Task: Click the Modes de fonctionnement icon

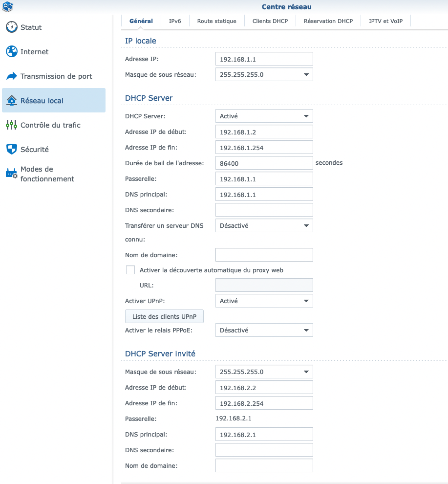Action: point(12,174)
